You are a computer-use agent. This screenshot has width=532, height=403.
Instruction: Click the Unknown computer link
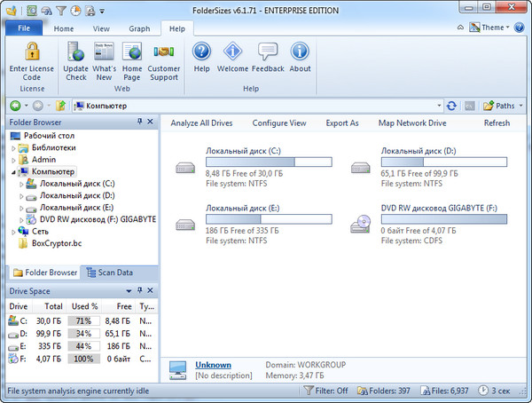point(213,365)
